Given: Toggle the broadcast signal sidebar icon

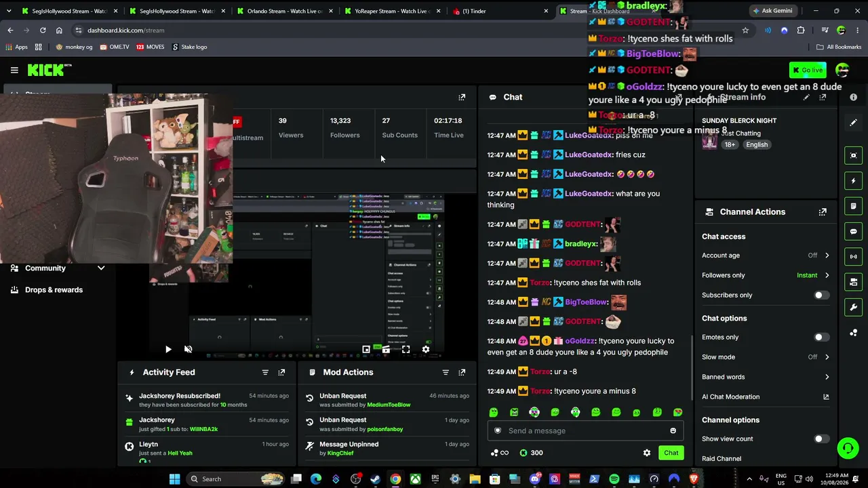Looking at the screenshot, I should click(854, 256).
